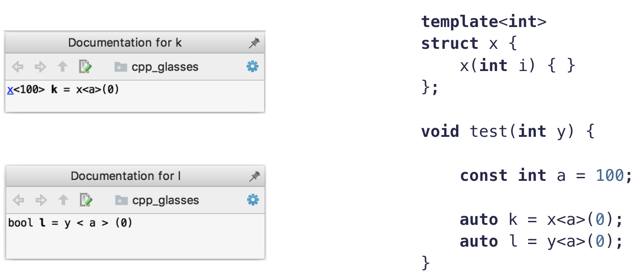
Task: Click the Documentation for l title bar
Action: point(135,176)
